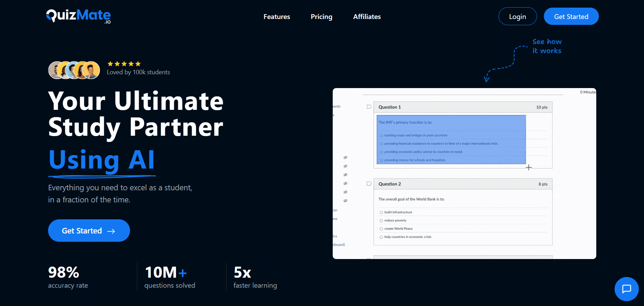Open the Affiliates nav link
This screenshot has width=644, height=306.
(x=367, y=17)
